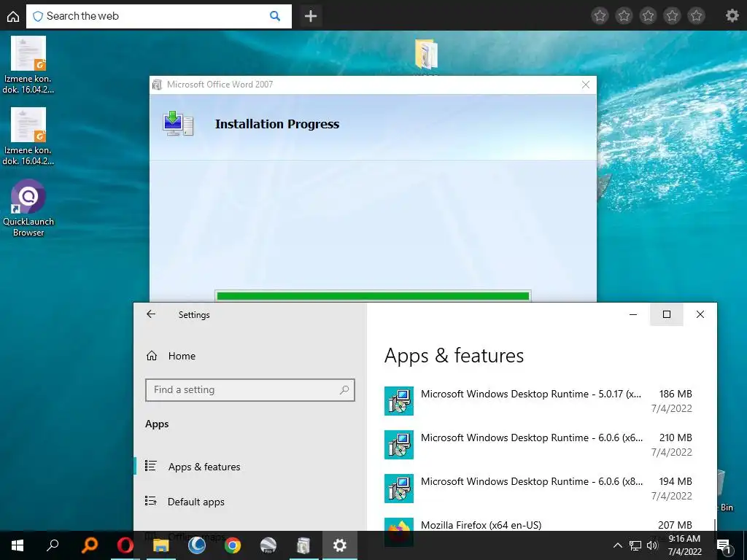Click the fourth star bookmark icon in top bar
The height and width of the screenshot is (560, 747).
tap(672, 16)
